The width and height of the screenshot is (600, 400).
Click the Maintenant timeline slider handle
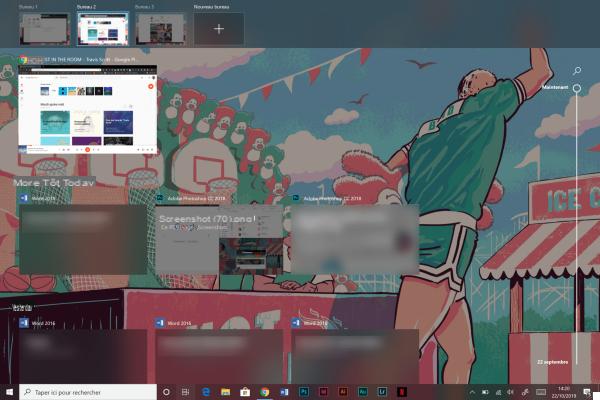577,88
